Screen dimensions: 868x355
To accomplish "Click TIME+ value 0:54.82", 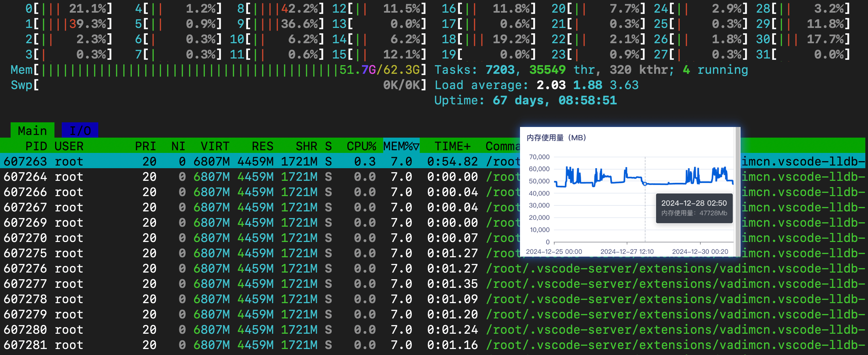I will point(453,161).
